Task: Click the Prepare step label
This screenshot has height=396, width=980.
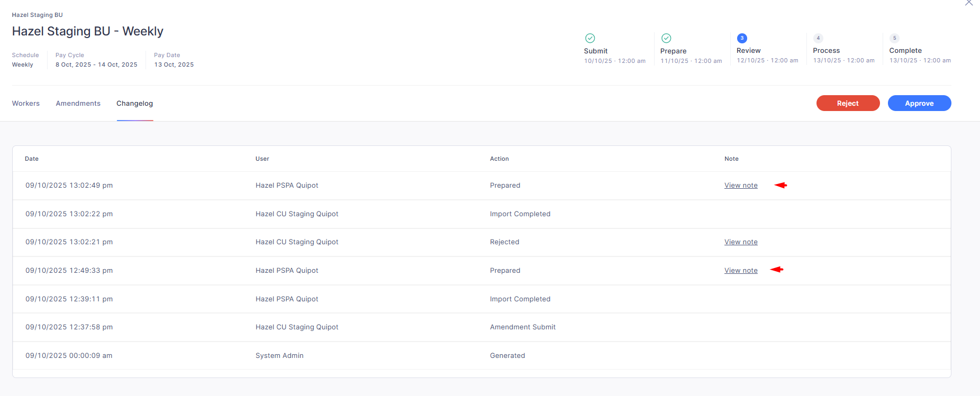Action: (674, 51)
